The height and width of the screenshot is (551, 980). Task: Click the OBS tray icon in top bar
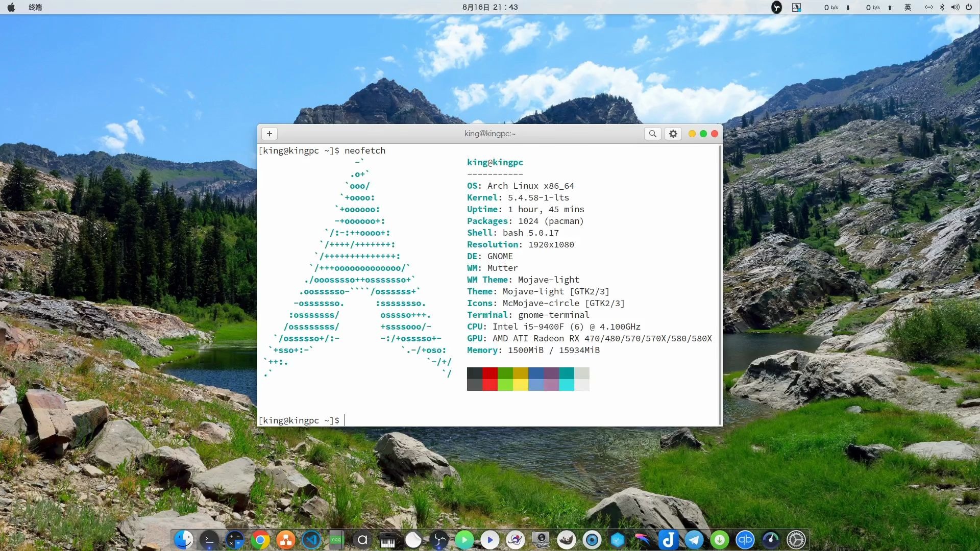pyautogui.click(x=776, y=7)
